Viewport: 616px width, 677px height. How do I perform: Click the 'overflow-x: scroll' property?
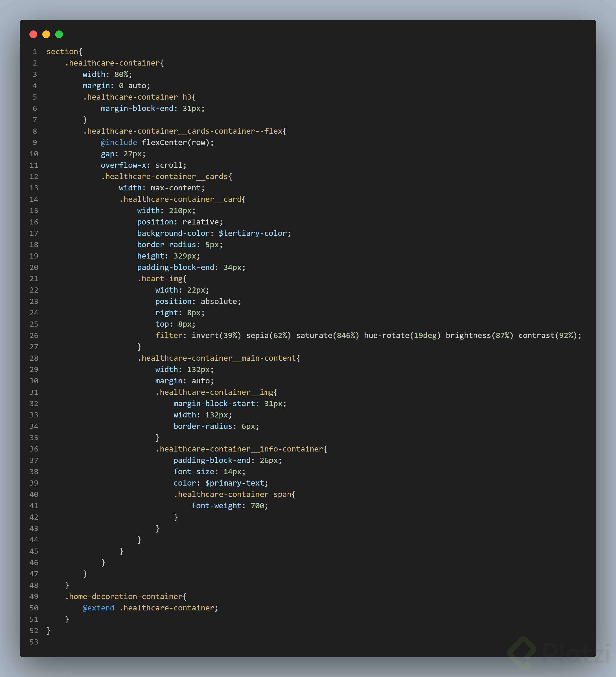143,165
